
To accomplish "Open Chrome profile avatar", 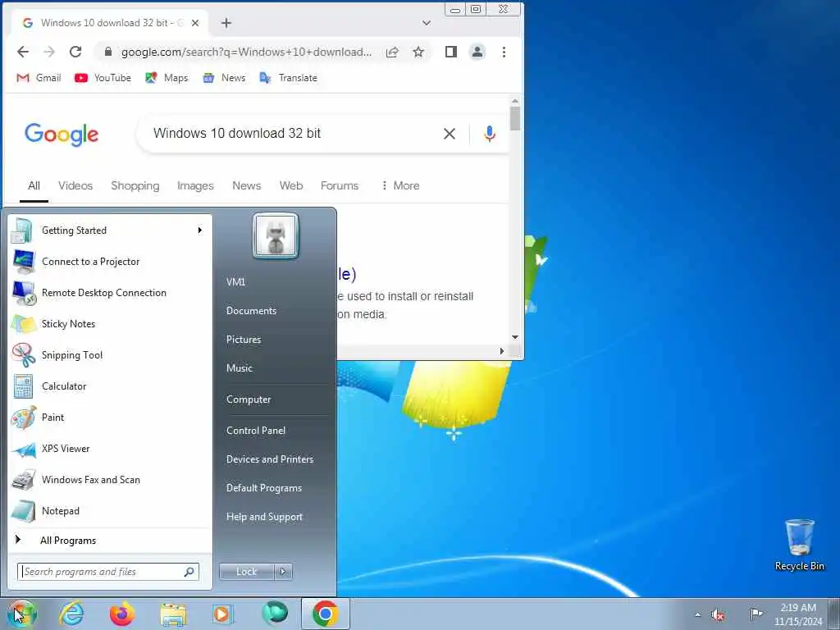I will pyautogui.click(x=477, y=52).
